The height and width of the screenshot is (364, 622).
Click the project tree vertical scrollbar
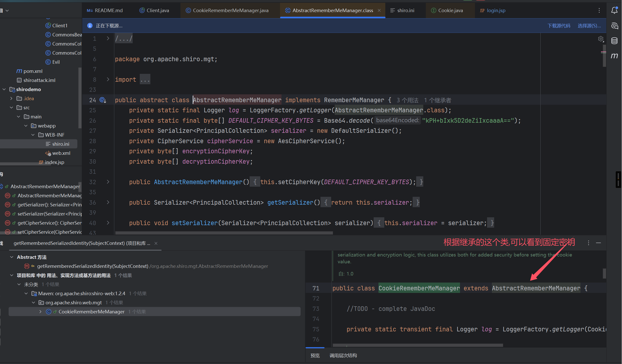coord(80,97)
